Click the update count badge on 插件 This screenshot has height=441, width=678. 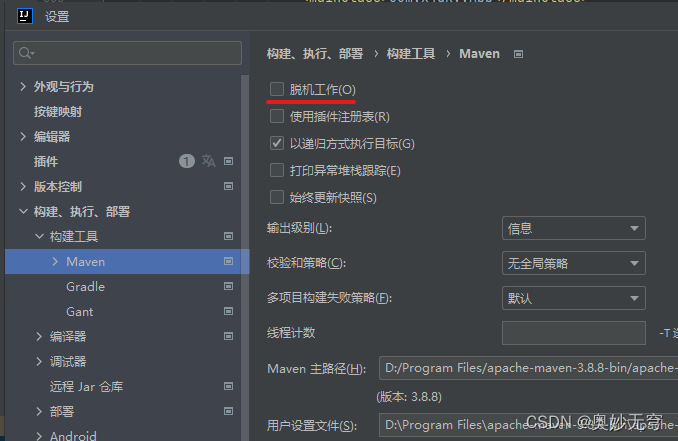pos(187,161)
